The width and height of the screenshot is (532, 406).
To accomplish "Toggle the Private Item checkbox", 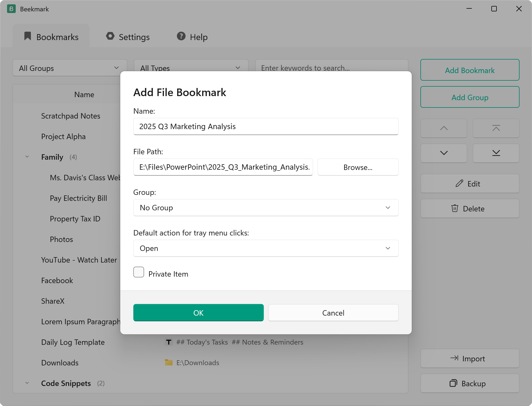I will pyautogui.click(x=139, y=272).
